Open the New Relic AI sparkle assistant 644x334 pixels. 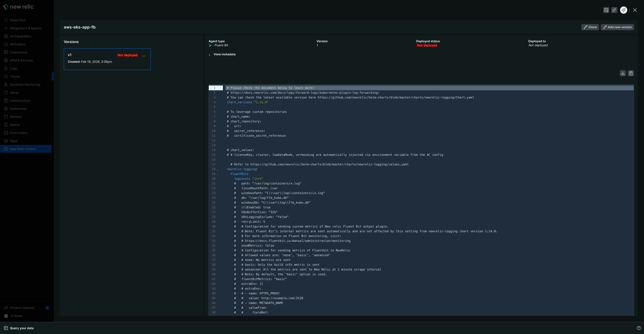tap(623, 10)
